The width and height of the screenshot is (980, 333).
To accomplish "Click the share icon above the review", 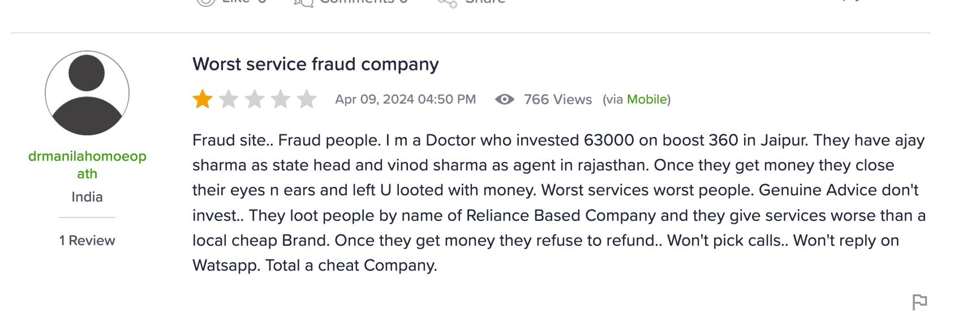I will click(x=447, y=3).
